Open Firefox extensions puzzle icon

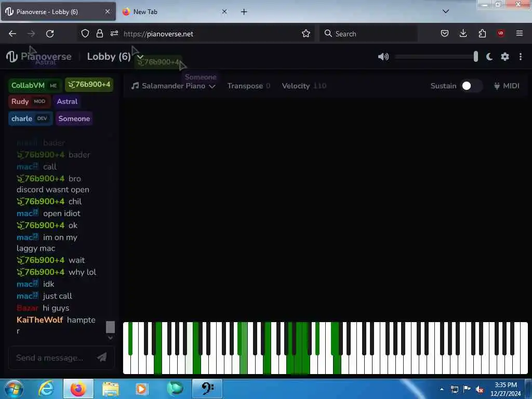[x=482, y=34]
